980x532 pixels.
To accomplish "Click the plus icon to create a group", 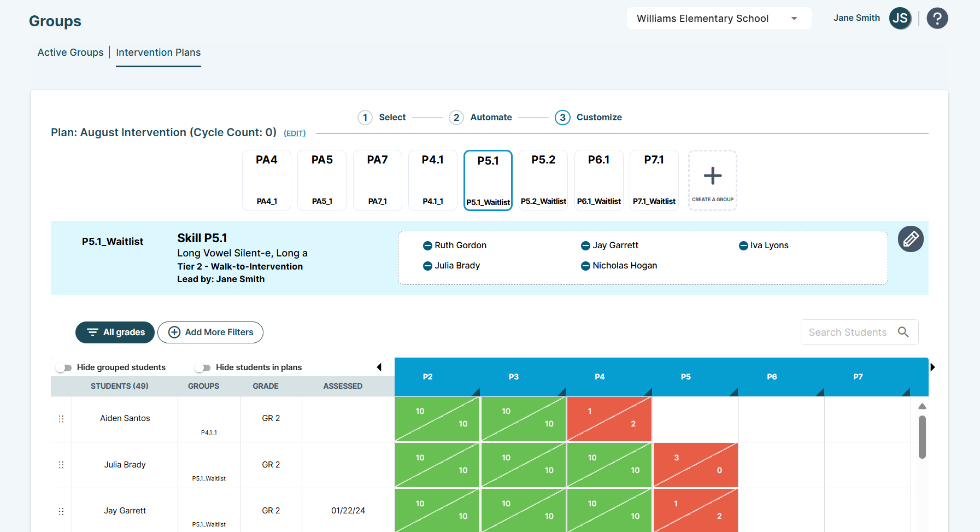I will click(x=712, y=176).
